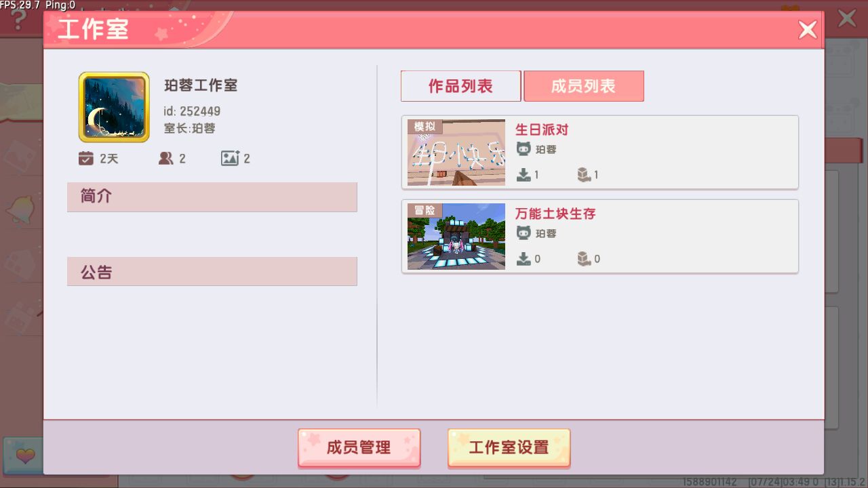Screen dimensions: 868x488
Task: Click the works count image icon
Action: (x=230, y=159)
